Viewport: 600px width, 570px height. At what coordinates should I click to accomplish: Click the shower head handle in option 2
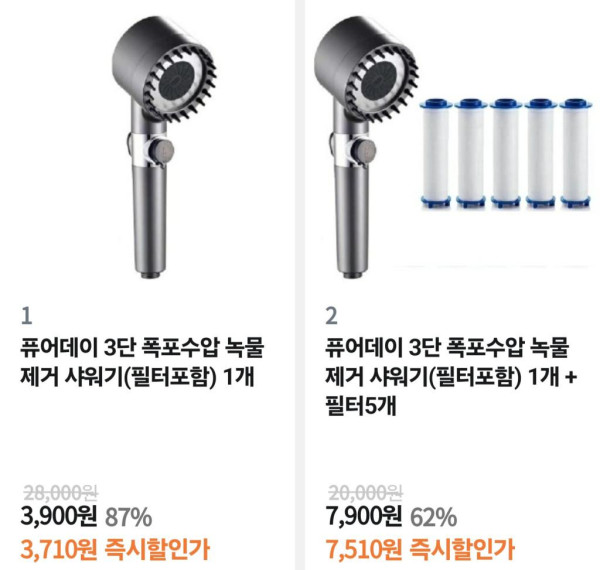click(352, 220)
